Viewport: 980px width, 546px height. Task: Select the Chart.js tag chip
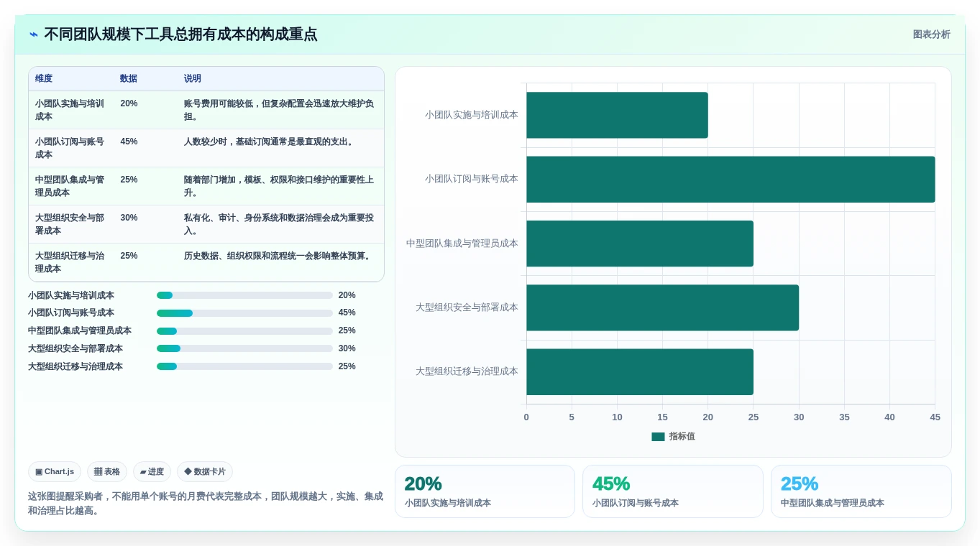click(x=55, y=471)
